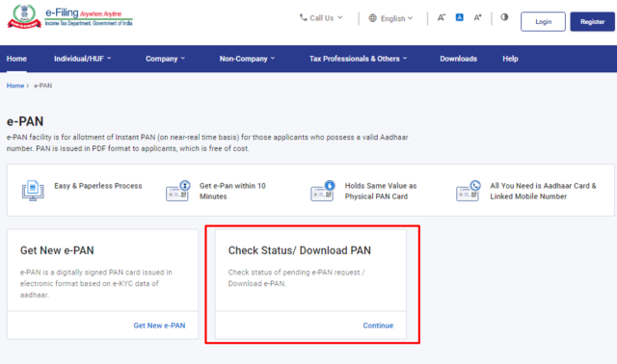The width and height of the screenshot is (617, 364).
Task: Go to the Downloads tab
Action: point(459,59)
